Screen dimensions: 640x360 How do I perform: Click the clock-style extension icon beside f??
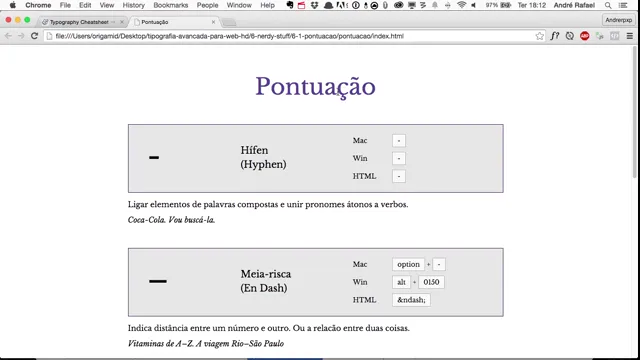(570, 36)
